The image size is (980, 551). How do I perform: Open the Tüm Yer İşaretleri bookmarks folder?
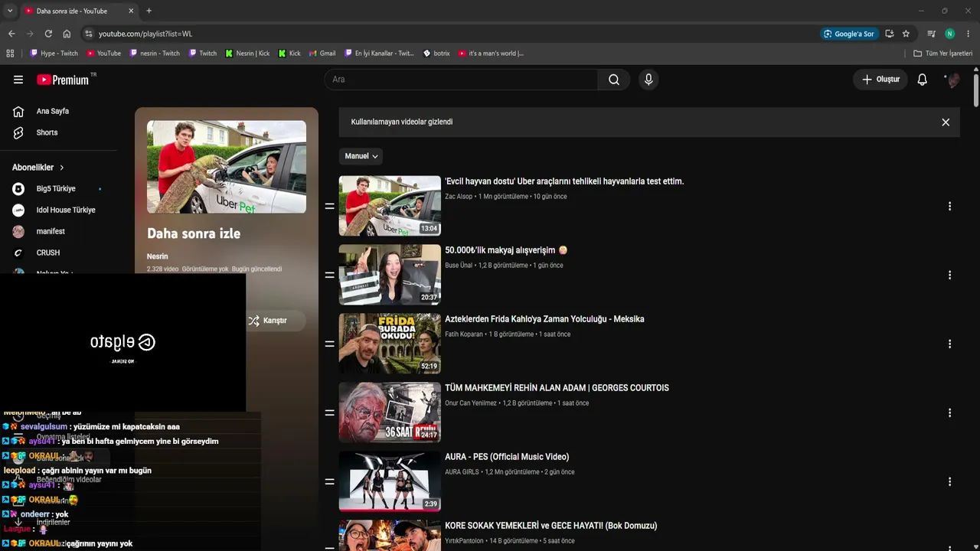(x=943, y=54)
